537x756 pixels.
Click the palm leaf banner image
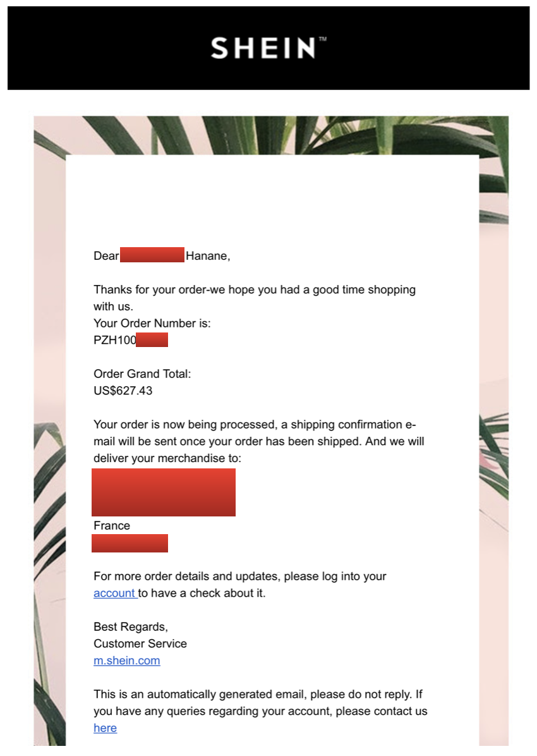pos(271,135)
